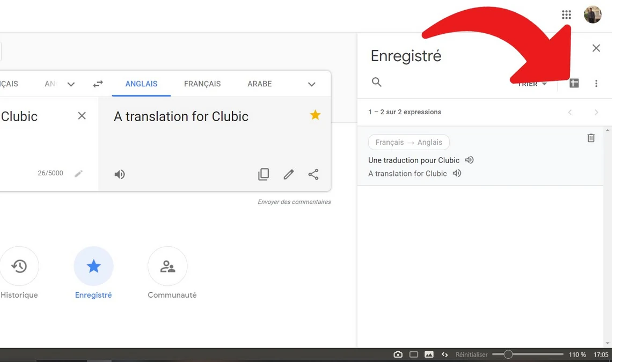Screen dimensions: 644x362
Task: Click the 17:05 clock
Action: (601, 354)
